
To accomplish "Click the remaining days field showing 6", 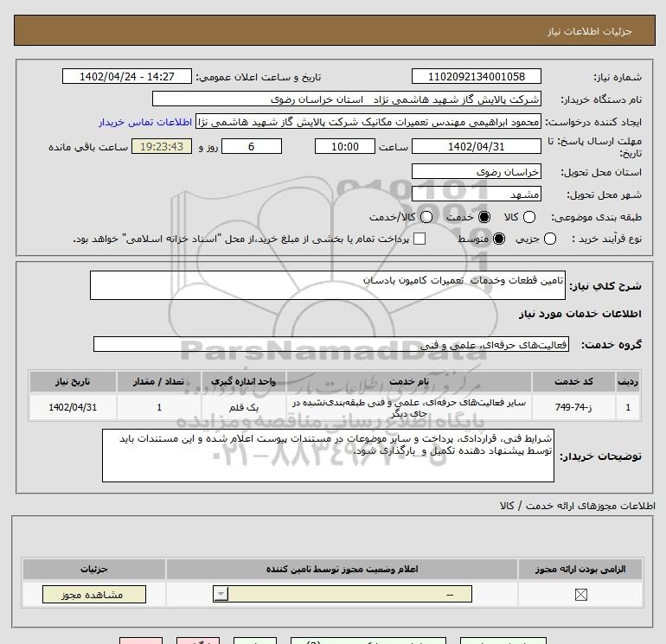I will [252, 146].
